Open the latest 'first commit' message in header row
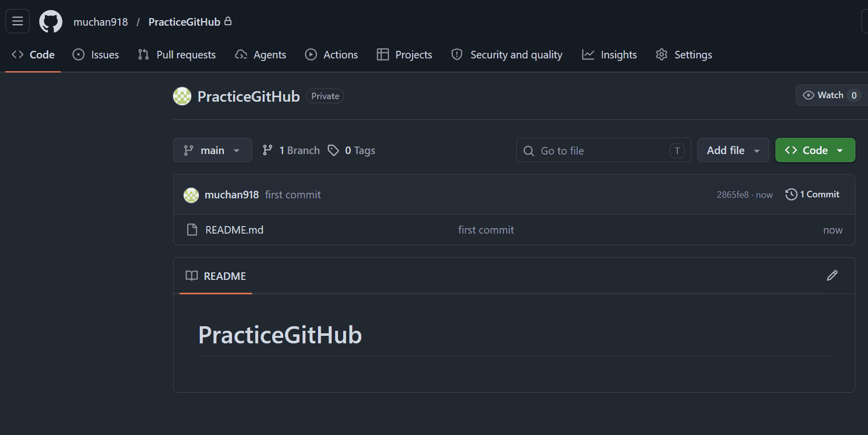The height and width of the screenshot is (435, 868). coord(293,195)
